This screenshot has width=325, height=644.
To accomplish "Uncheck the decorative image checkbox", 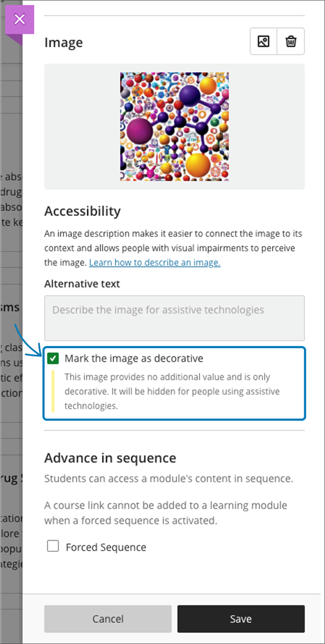I will tap(53, 359).
